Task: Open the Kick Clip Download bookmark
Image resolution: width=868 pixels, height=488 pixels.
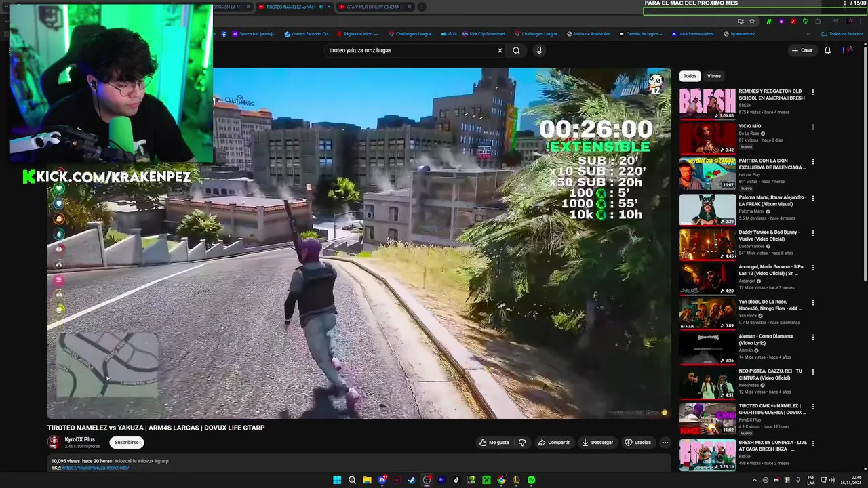Action: (x=484, y=34)
